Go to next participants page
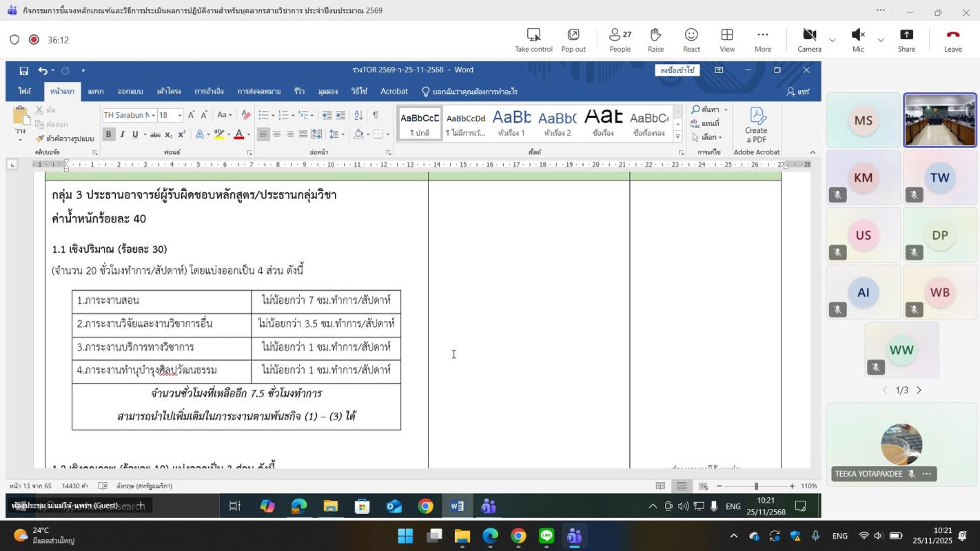The image size is (980, 551). tap(919, 391)
